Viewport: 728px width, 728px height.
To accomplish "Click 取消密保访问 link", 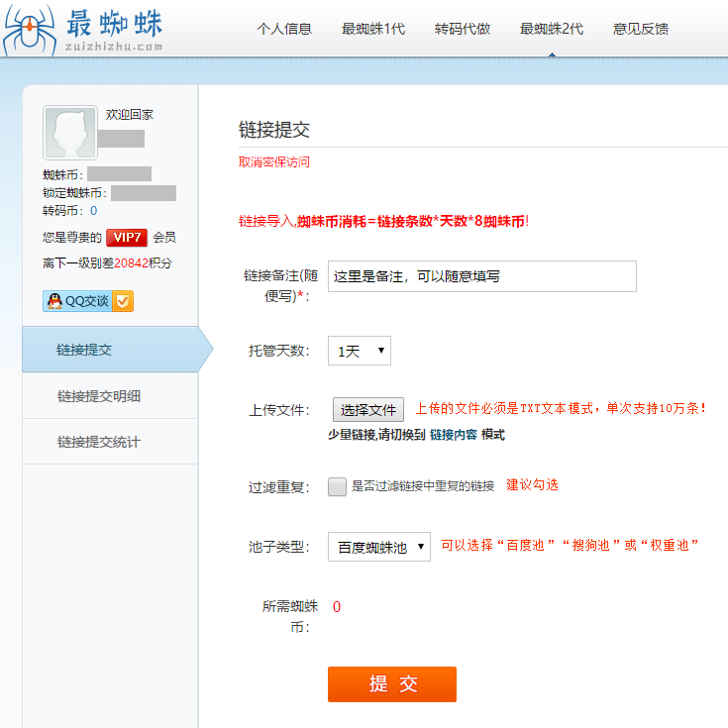I will click(x=274, y=162).
